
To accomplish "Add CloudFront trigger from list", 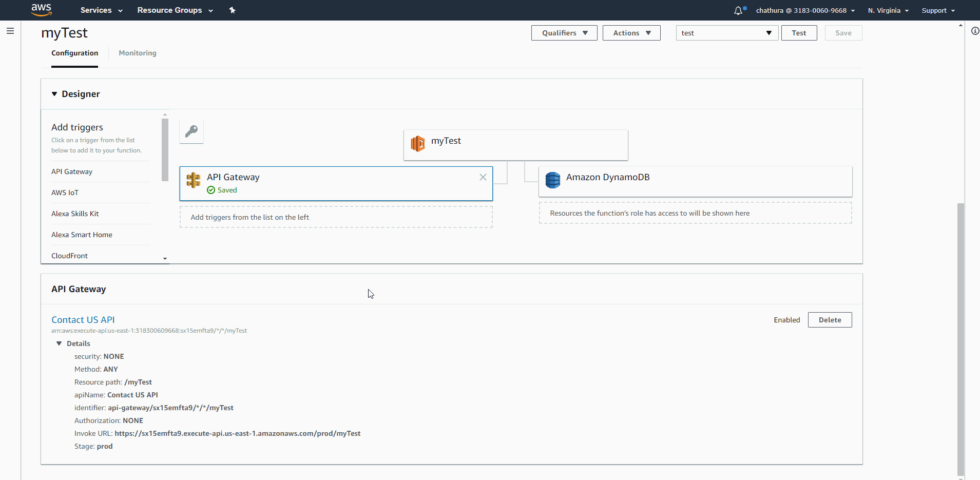I will click(x=69, y=256).
